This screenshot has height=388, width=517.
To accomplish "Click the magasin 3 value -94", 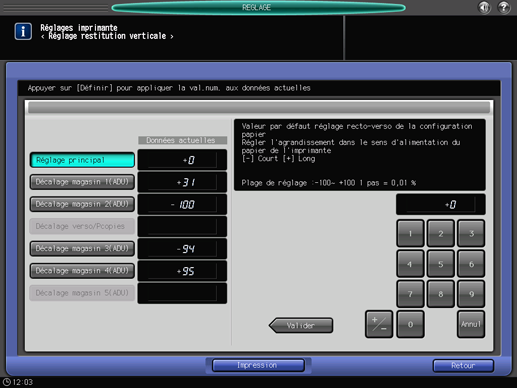I will [x=182, y=249].
